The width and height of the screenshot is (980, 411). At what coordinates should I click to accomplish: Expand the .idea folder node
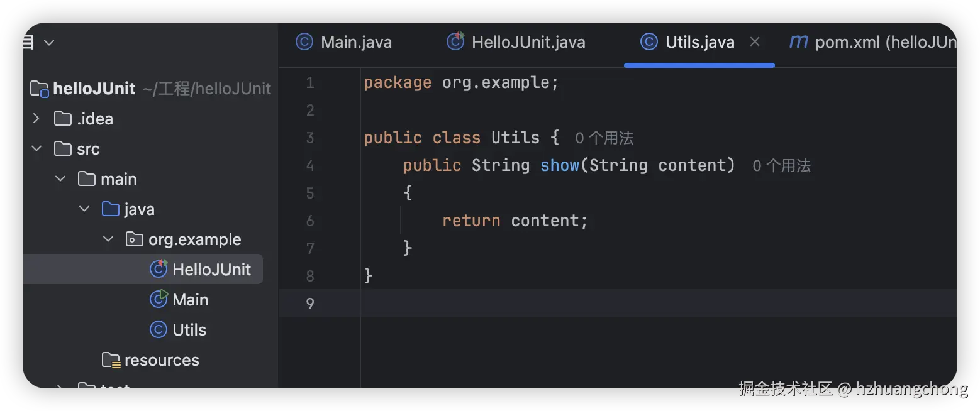[36, 118]
